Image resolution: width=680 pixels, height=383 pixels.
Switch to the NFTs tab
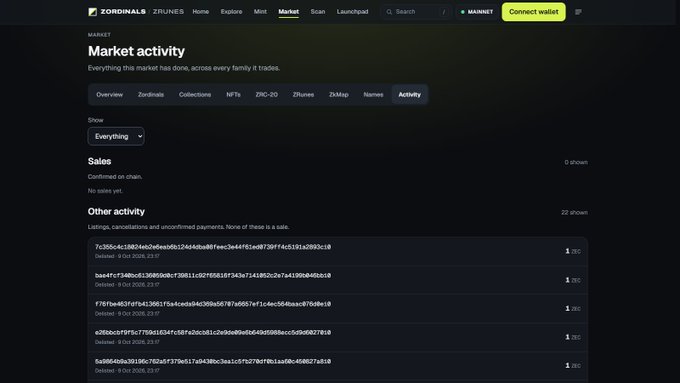pyautogui.click(x=233, y=95)
